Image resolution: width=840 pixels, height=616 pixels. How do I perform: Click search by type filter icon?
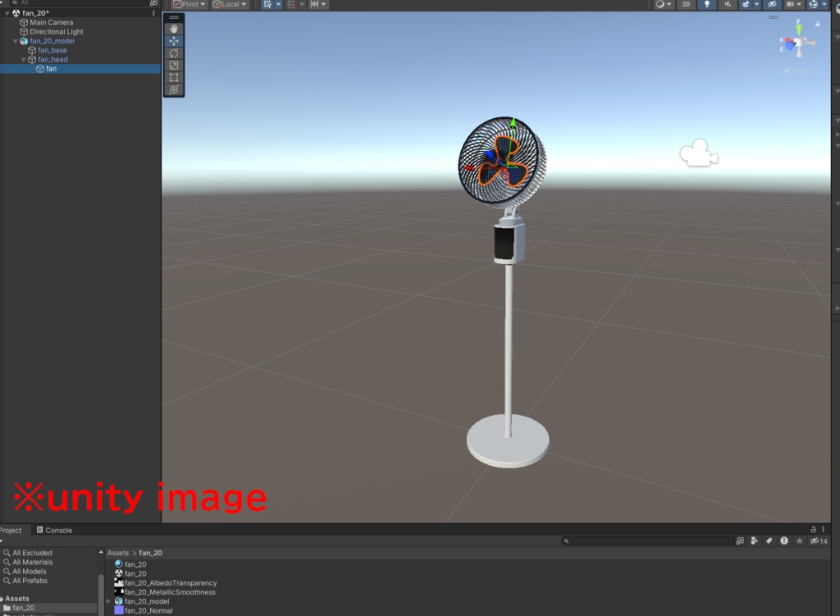[755, 541]
